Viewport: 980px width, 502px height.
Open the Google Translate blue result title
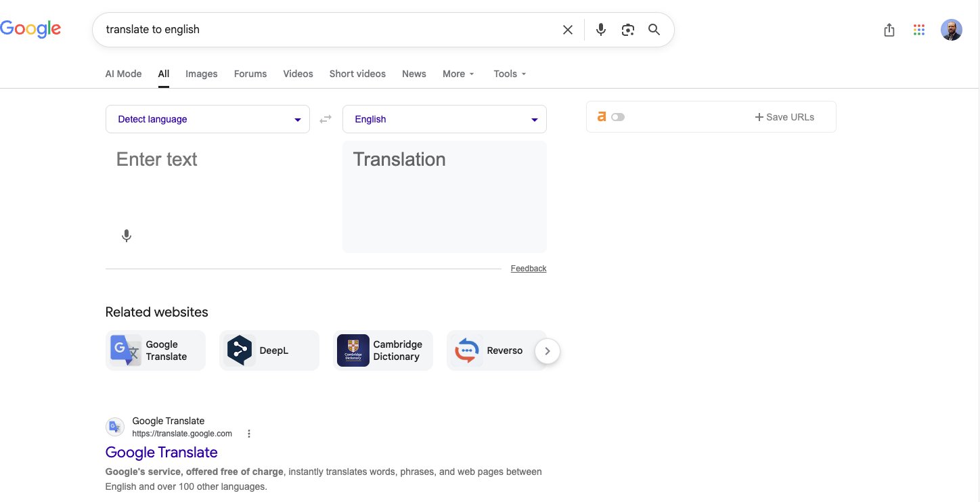point(162,452)
